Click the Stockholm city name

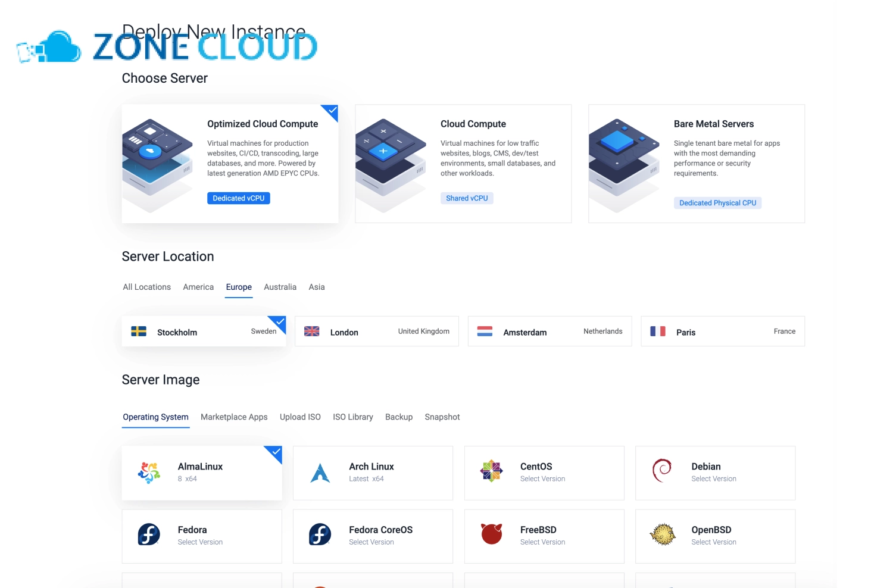click(x=177, y=333)
